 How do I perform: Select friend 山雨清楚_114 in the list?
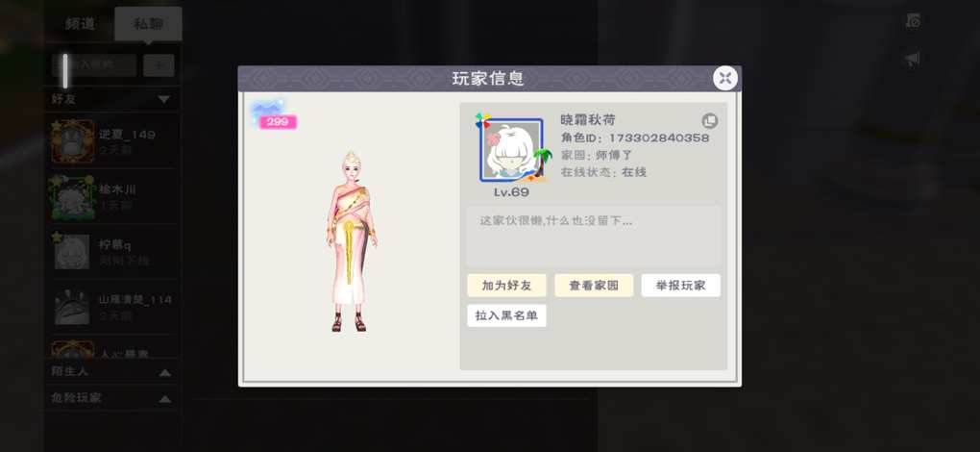[112, 307]
